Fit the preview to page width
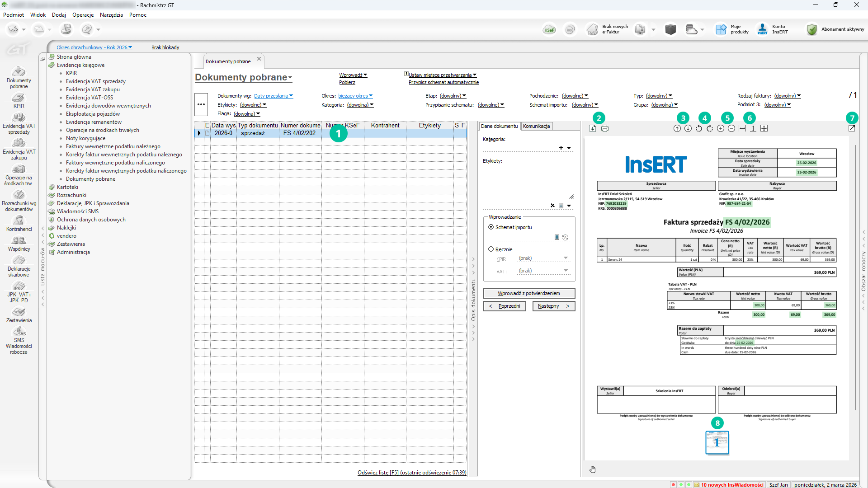The image size is (868, 488). pyautogui.click(x=742, y=129)
